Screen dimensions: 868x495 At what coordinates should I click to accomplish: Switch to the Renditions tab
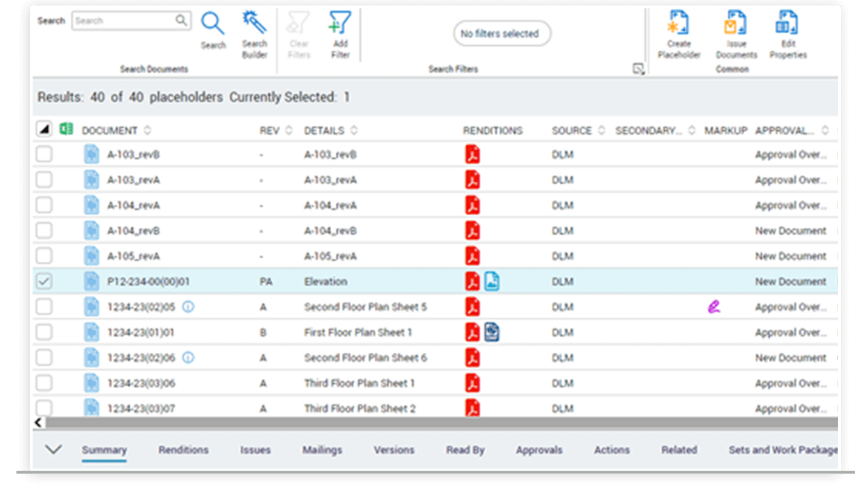(182, 450)
